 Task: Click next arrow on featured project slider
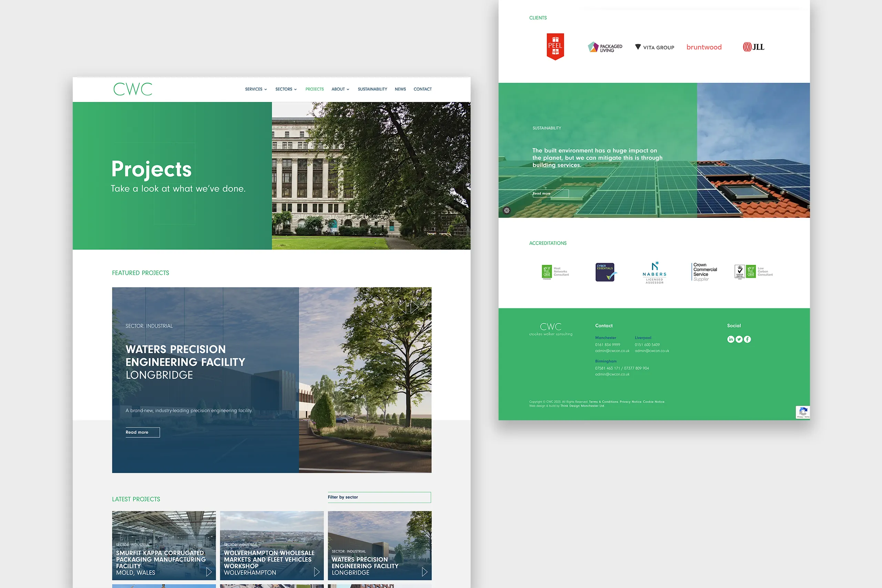[414, 307]
